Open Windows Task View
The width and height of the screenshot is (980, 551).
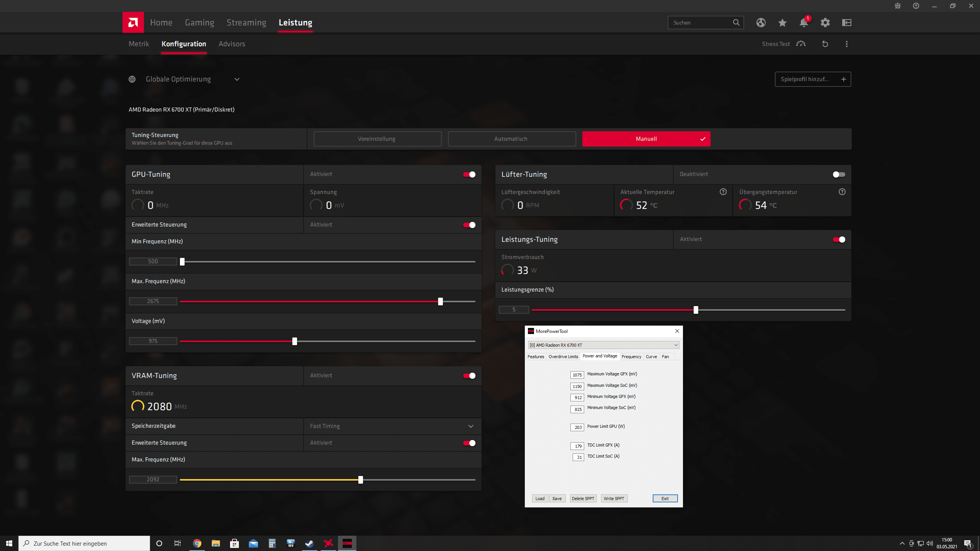[x=178, y=543]
